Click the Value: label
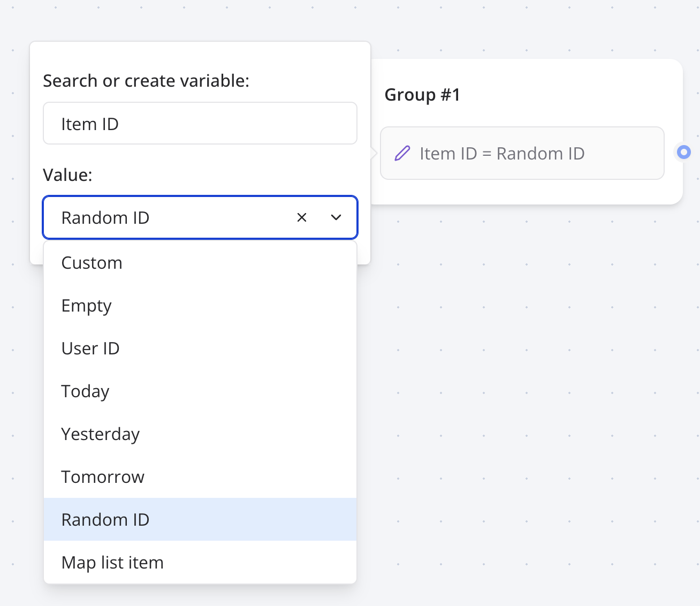Screen dimensions: 700x606 coord(67,175)
